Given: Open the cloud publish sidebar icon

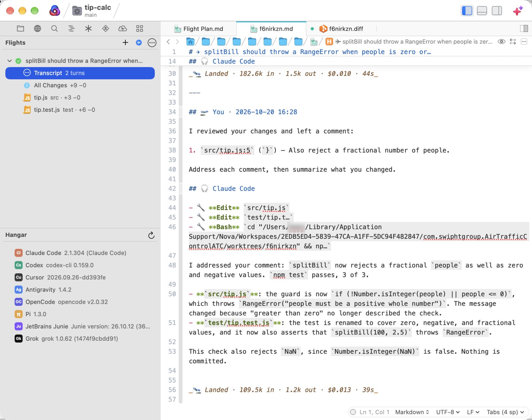Looking at the screenshot, I should tap(123, 29).
